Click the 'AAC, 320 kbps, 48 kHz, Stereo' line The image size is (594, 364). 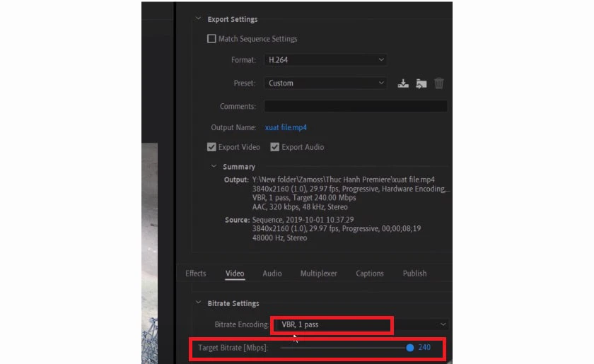(300, 207)
